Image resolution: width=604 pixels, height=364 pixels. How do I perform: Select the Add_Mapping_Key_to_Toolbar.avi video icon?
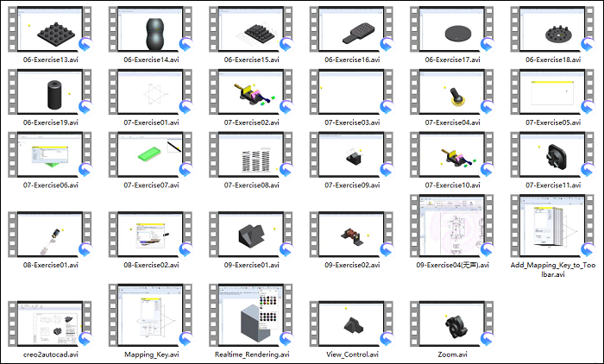coord(553,226)
